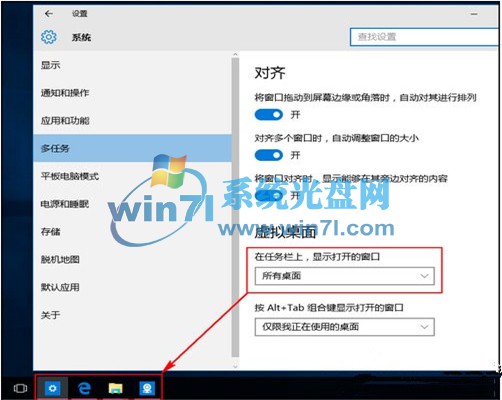Open the Alt+Tab dropdown '仅限我正在使用的桌面'

tap(345, 327)
